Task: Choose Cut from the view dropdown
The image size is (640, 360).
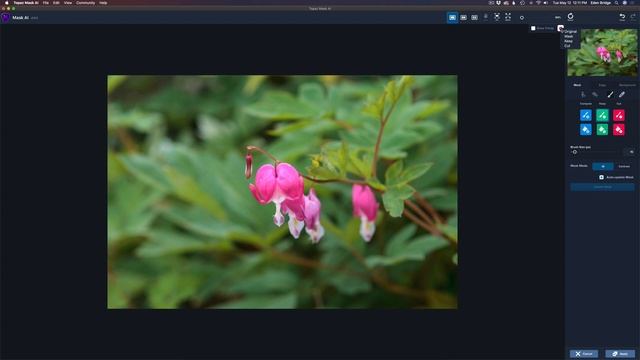Action: click(567, 46)
